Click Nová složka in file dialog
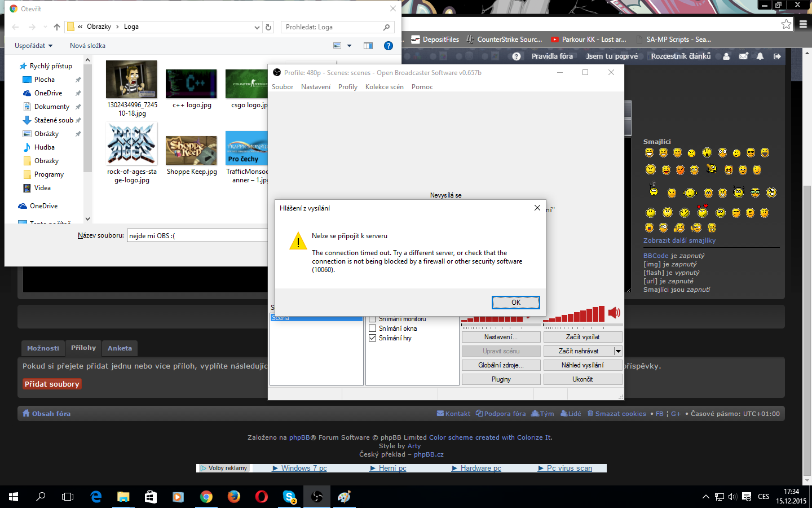Viewport: 812px width, 508px height. (x=87, y=46)
